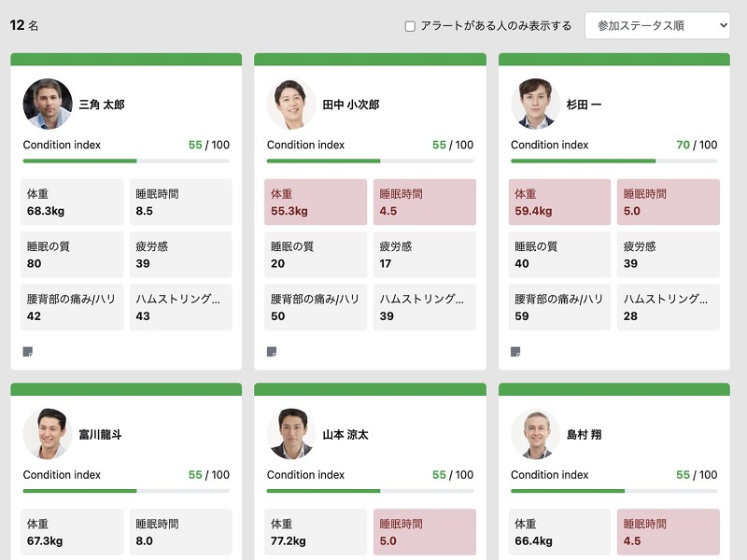The image size is (747, 560).
Task: Click 三角 太郎's profile photo
Action: click(48, 104)
